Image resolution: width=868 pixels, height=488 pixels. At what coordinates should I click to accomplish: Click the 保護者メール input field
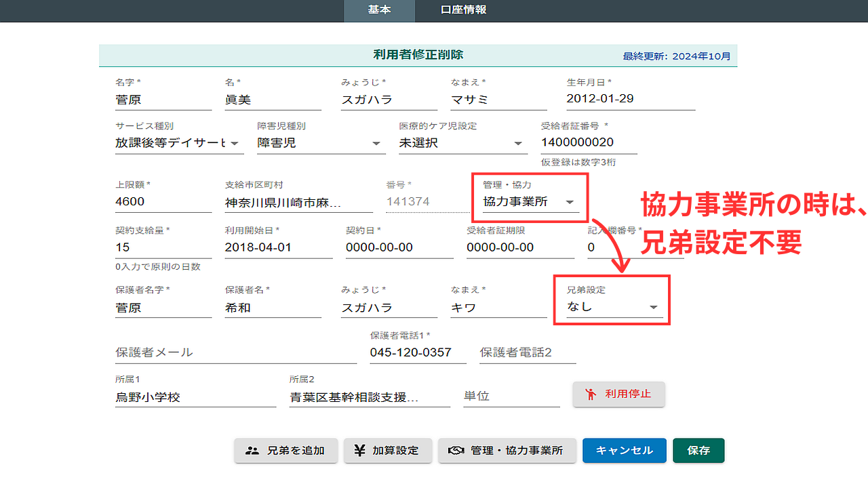click(x=235, y=352)
